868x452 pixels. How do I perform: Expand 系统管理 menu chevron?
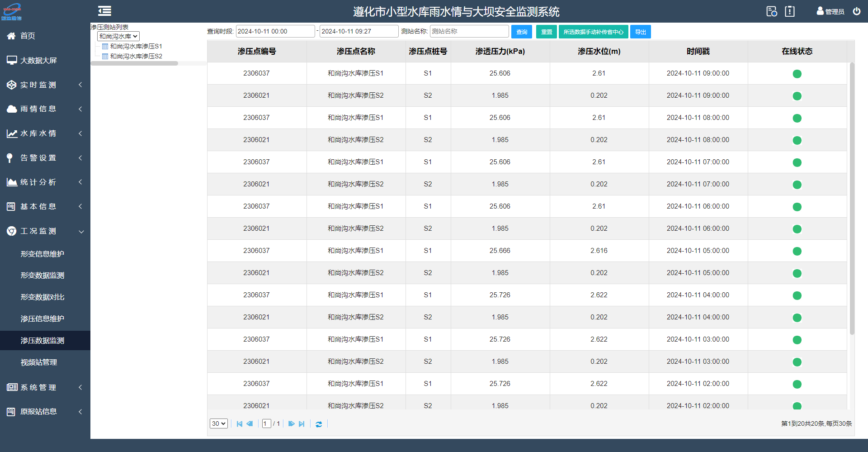80,387
